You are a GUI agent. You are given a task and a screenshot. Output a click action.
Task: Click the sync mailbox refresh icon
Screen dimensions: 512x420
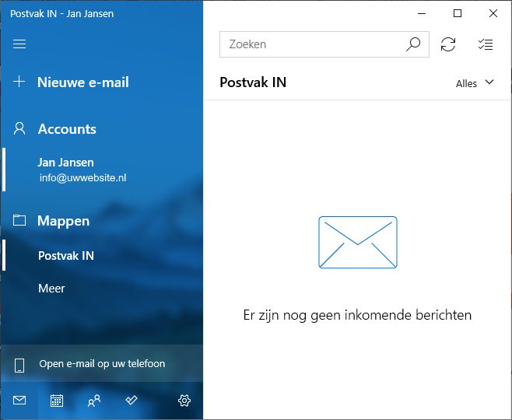tap(448, 44)
